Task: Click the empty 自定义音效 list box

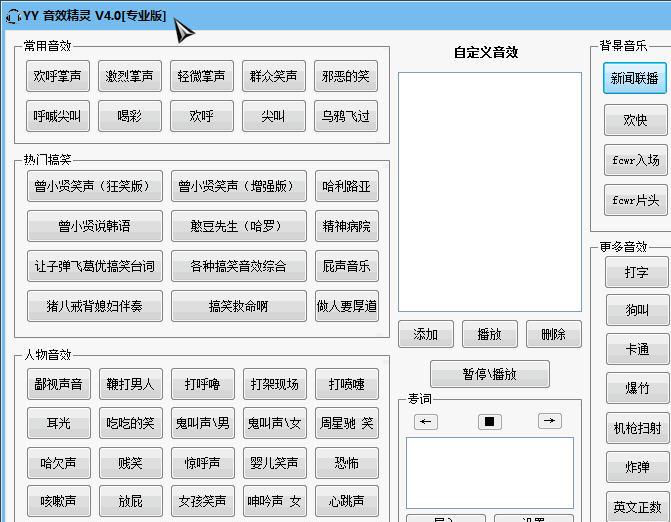Action: tap(490, 192)
